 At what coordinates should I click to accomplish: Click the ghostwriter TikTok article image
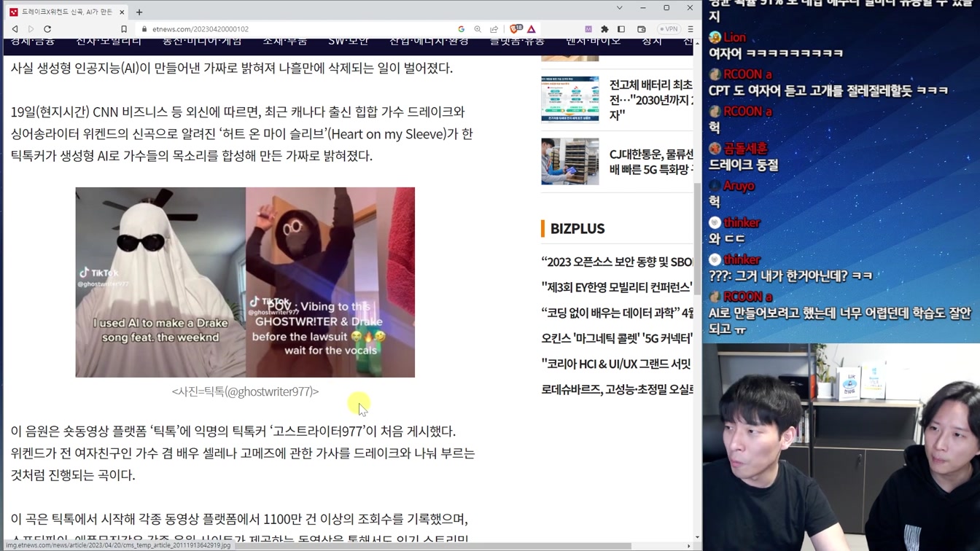[245, 282]
